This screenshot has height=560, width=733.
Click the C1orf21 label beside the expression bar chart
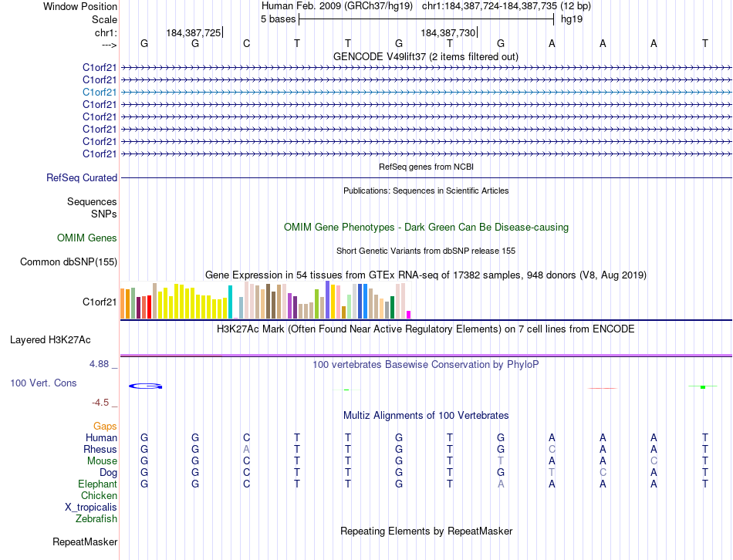click(x=100, y=302)
